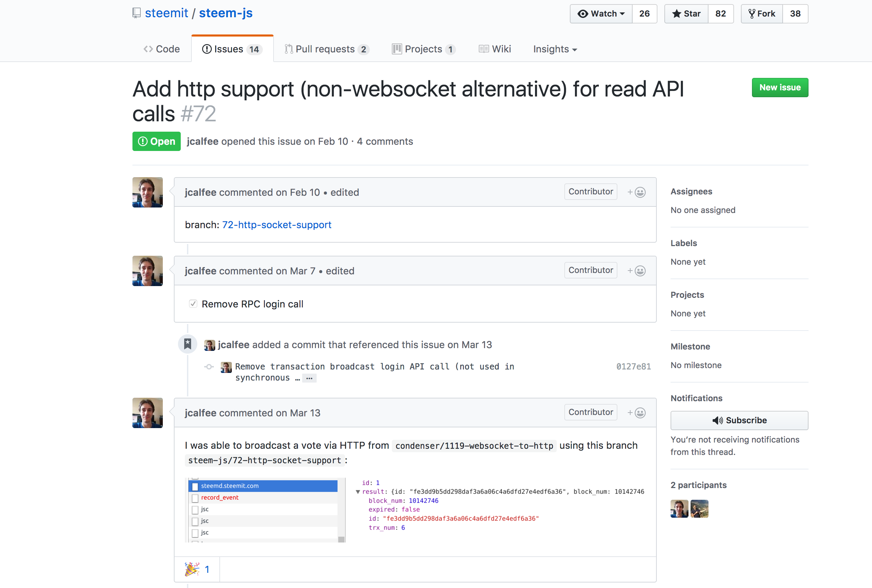View the 82 stargazers count
This screenshot has height=588, width=872.
(x=721, y=14)
